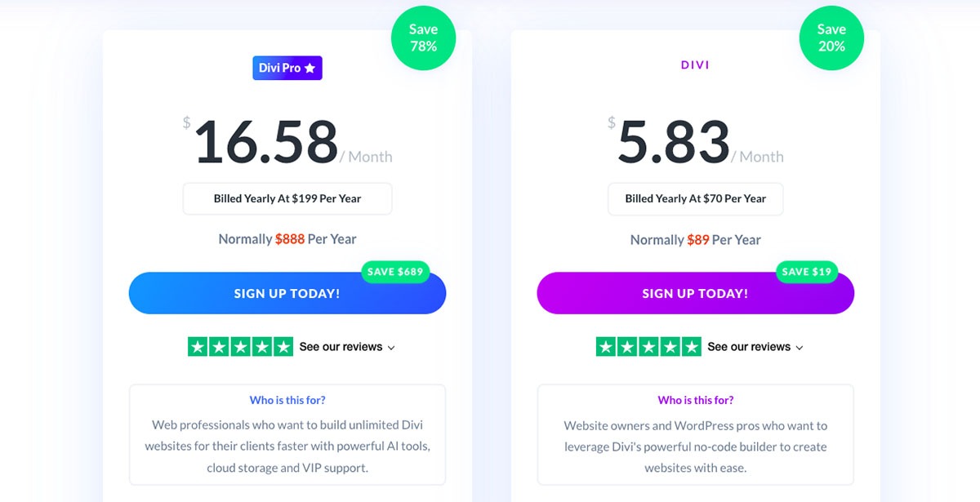Click the purple Sign Up Today button
The width and height of the screenshot is (980, 502).
696,293
